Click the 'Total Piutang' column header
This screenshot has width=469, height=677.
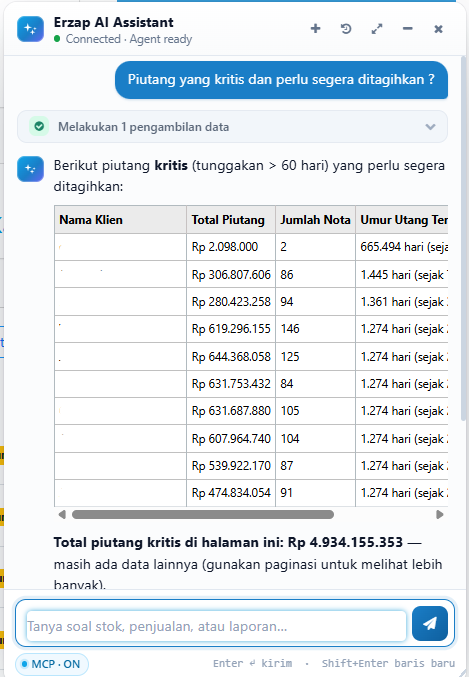[x=231, y=220]
